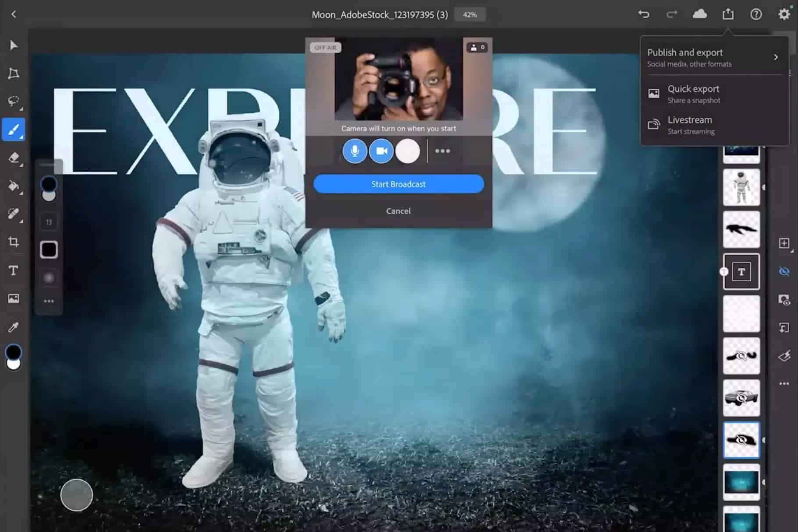Show the hidden selected layer via eye toggle
This screenshot has height=532, width=798.
click(x=783, y=271)
